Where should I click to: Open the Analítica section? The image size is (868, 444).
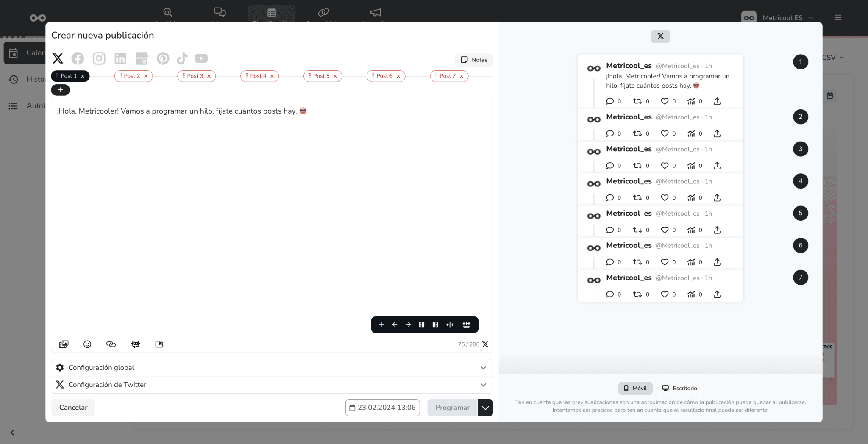(x=167, y=13)
